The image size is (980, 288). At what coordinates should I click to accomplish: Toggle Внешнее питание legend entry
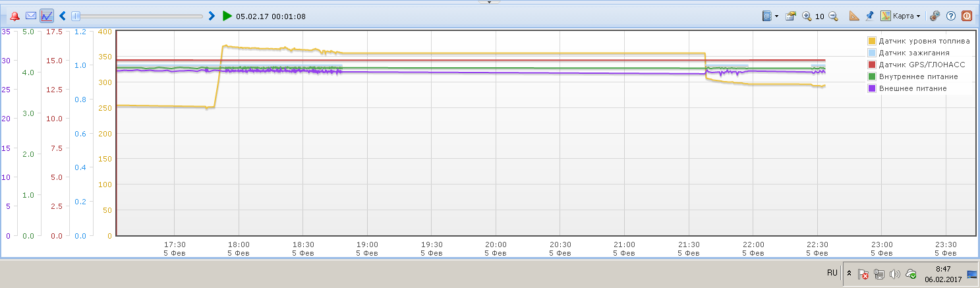pos(908,88)
